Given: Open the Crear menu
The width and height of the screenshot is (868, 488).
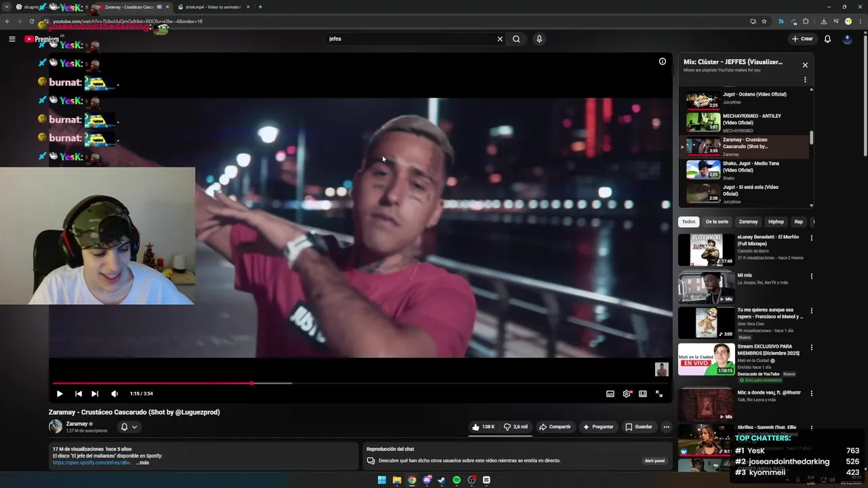Looking at the screenshot, I should pyautogui.click(x=802, y=39).
